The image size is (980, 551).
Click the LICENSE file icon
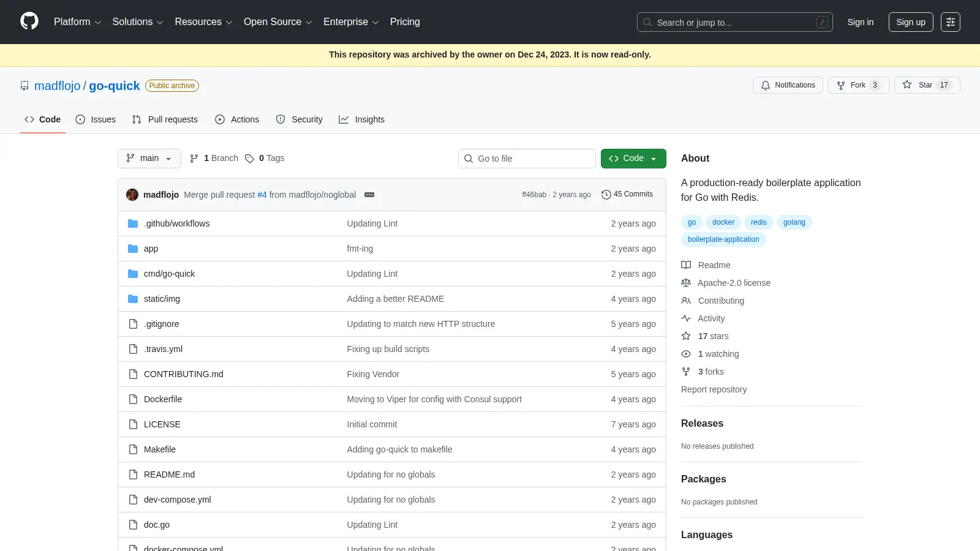point(133,424)
